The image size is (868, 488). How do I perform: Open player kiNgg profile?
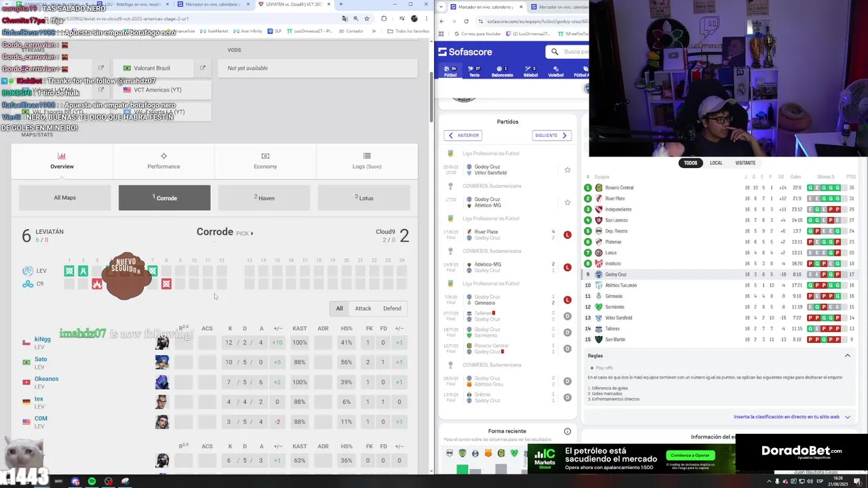tap(42, 339)
